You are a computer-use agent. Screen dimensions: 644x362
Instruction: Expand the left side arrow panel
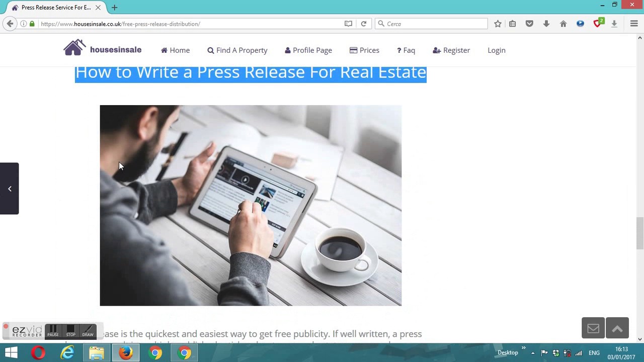click(9, 189)
